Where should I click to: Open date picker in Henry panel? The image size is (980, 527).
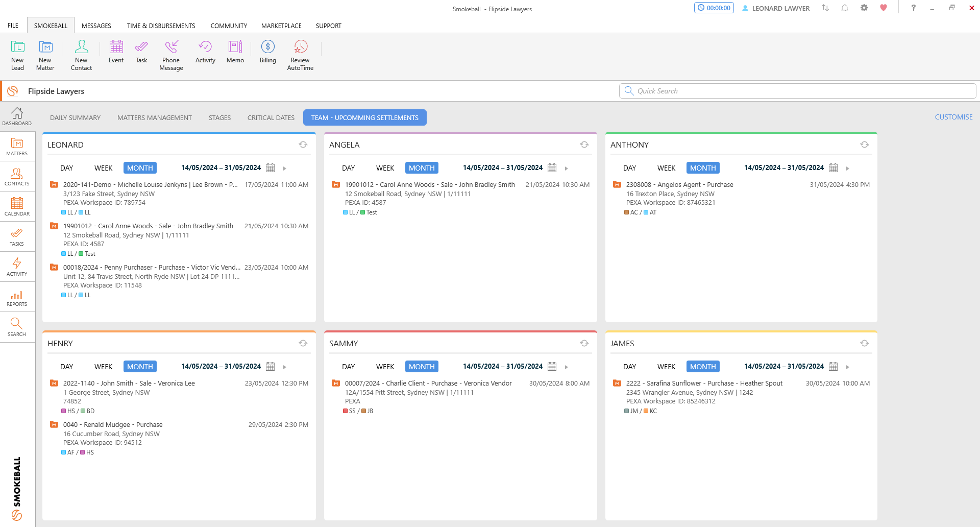271,367
